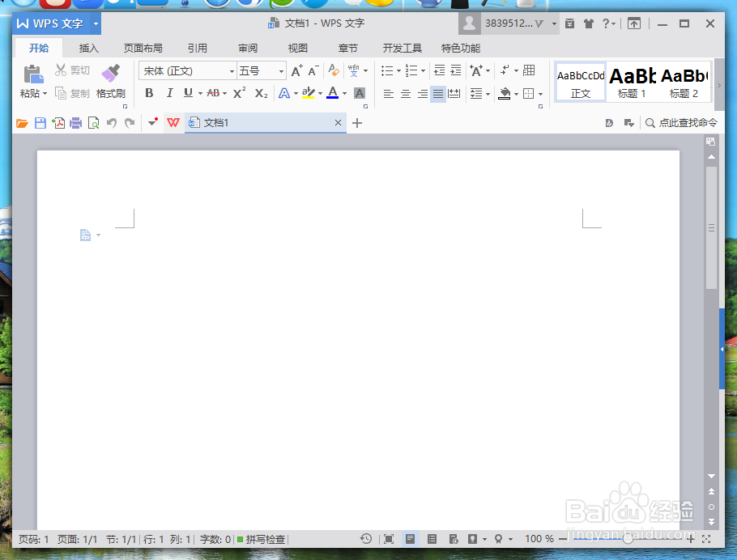
Task: Click the 字数: 0 word count
Action: pyautogui.click(x=215, y=539)
